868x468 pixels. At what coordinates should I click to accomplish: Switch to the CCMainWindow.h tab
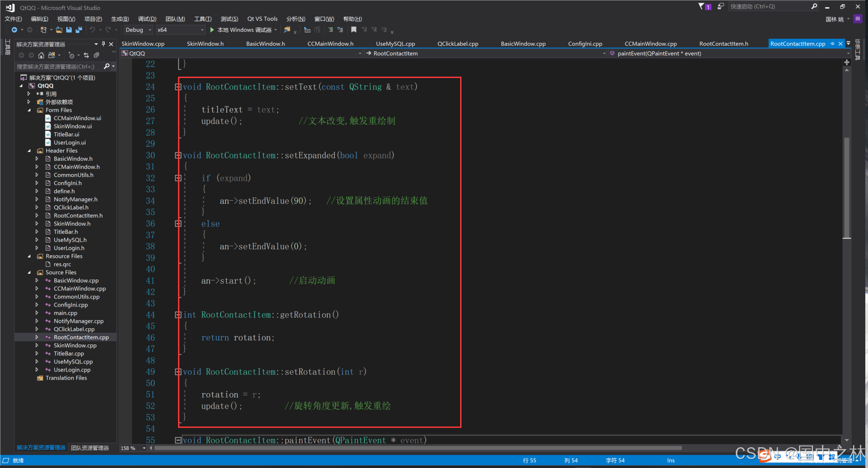330,44
